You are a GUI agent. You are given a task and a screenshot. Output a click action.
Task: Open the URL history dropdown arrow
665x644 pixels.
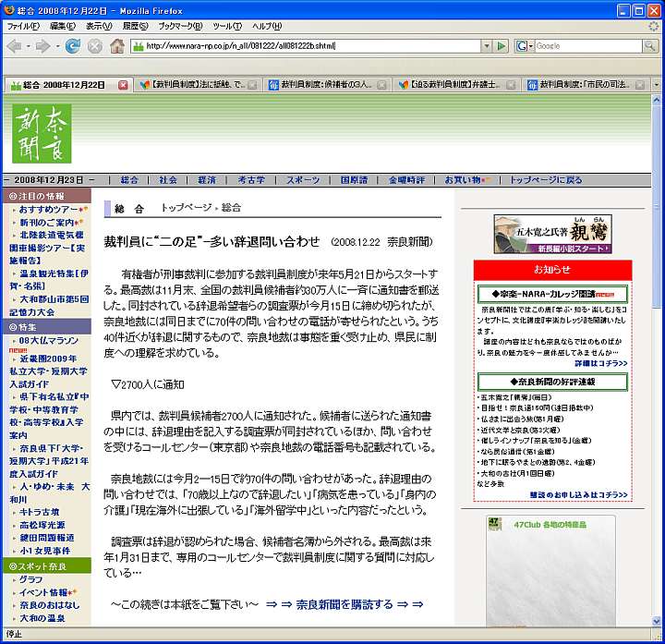click(x=486, y=46)
